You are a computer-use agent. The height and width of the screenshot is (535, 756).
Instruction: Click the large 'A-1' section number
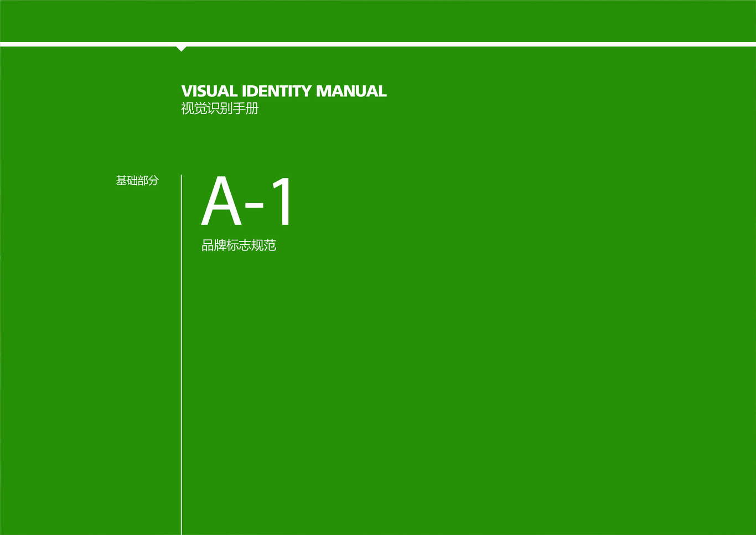246,202
